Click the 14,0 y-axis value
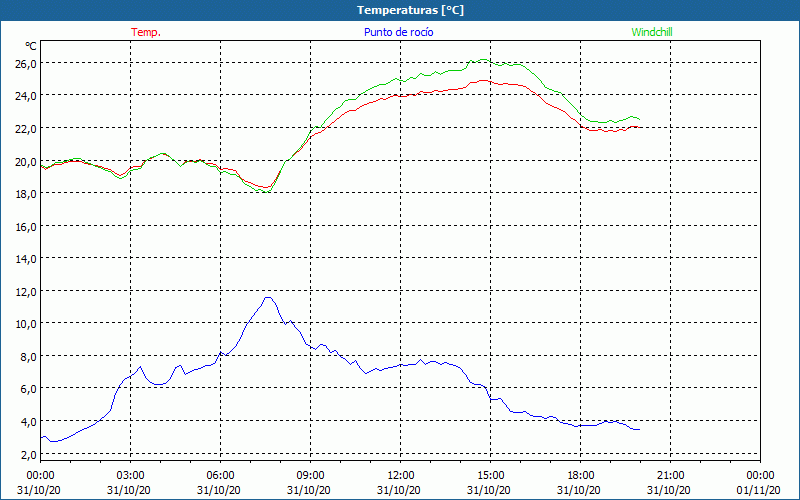This screenshot has height=500, width=800. [x=25, y=259]
